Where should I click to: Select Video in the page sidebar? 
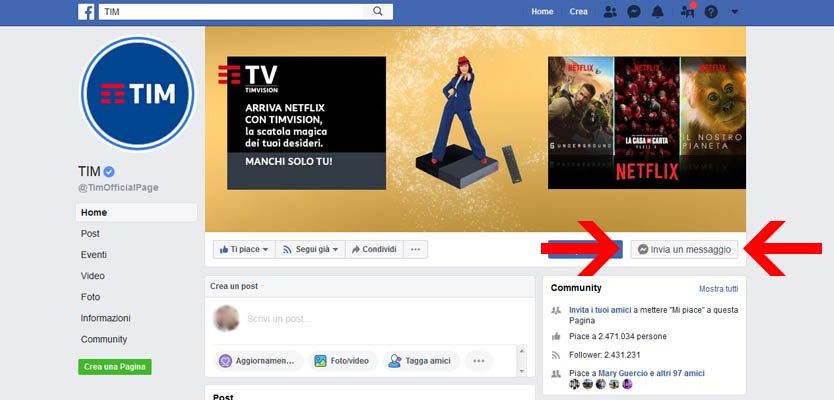[x=93, y=276]
